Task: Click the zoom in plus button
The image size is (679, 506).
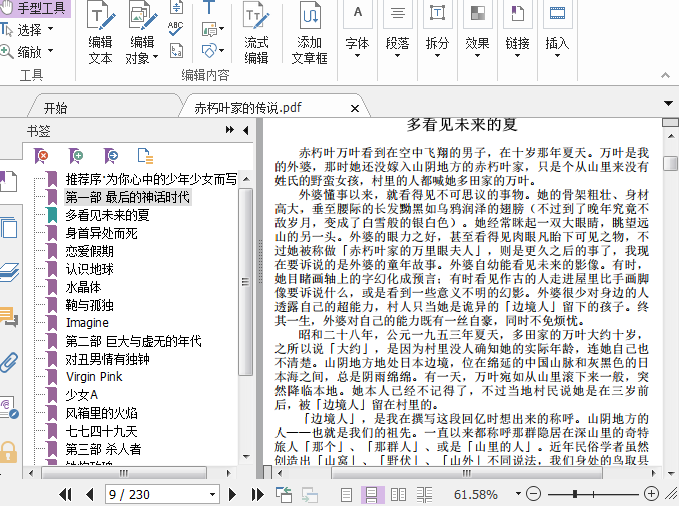Action: coord(651,494)
